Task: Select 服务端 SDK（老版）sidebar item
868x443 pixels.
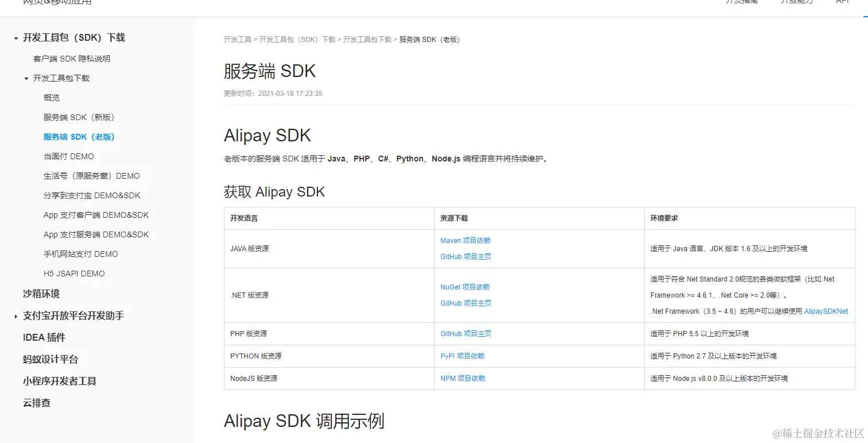Action: coord(79,137)
